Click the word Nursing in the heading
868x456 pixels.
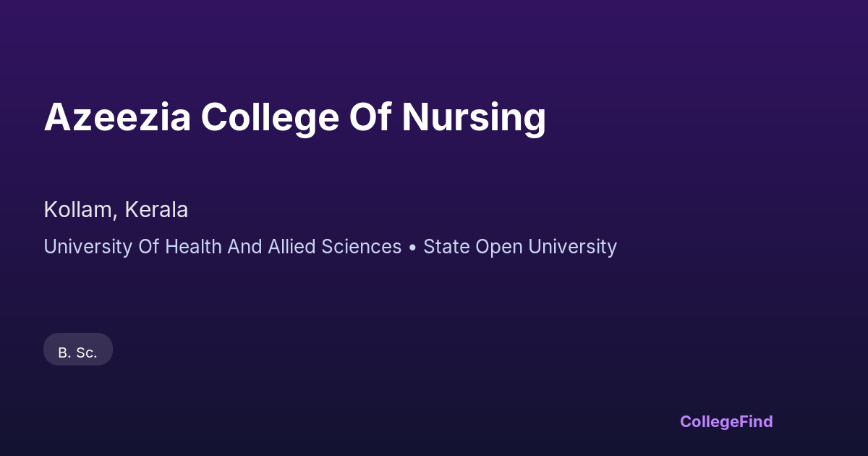473,117
